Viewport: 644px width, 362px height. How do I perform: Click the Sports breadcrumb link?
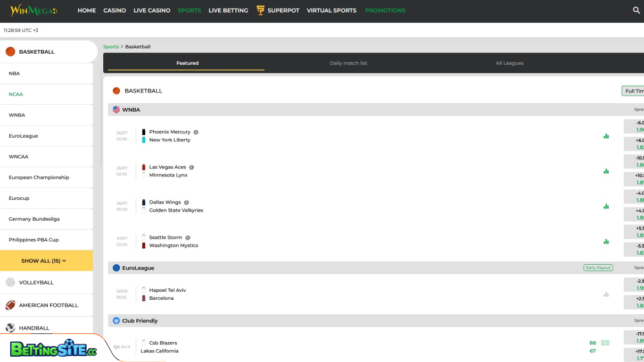click(x=111, y=47)
